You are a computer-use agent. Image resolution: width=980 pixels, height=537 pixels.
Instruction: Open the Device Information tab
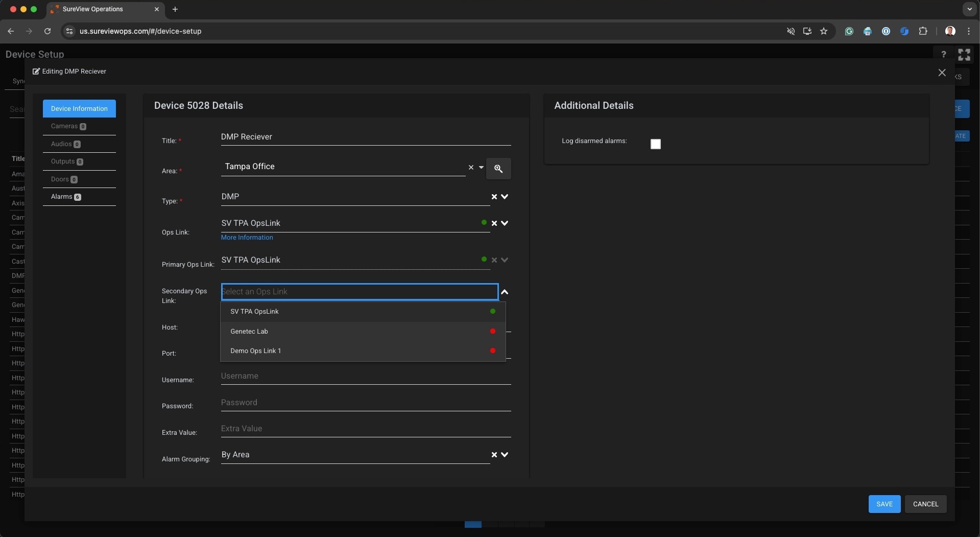[x=79, y=109]
